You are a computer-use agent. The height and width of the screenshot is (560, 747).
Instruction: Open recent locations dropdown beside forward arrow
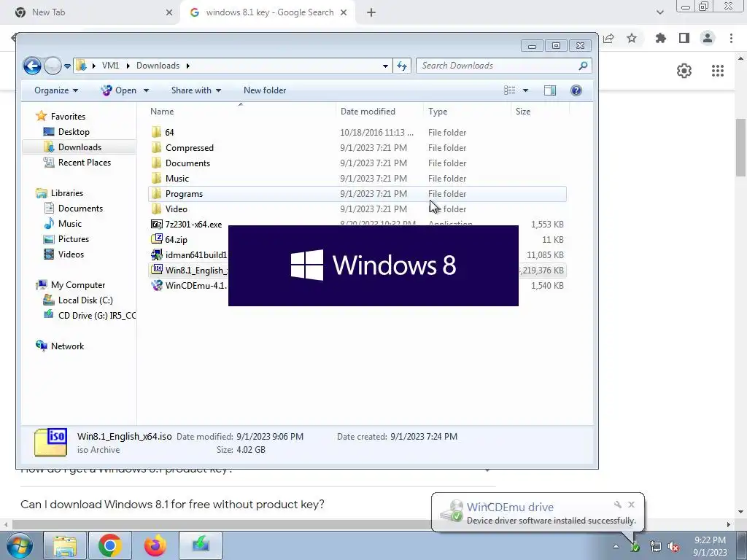tap(67, 66)
